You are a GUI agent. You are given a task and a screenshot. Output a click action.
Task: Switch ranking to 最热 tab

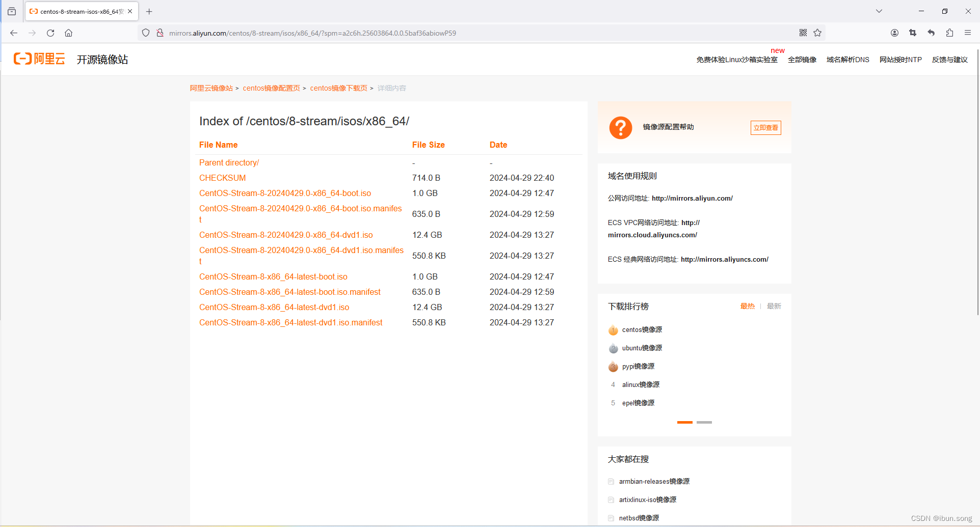coord(748,306)
